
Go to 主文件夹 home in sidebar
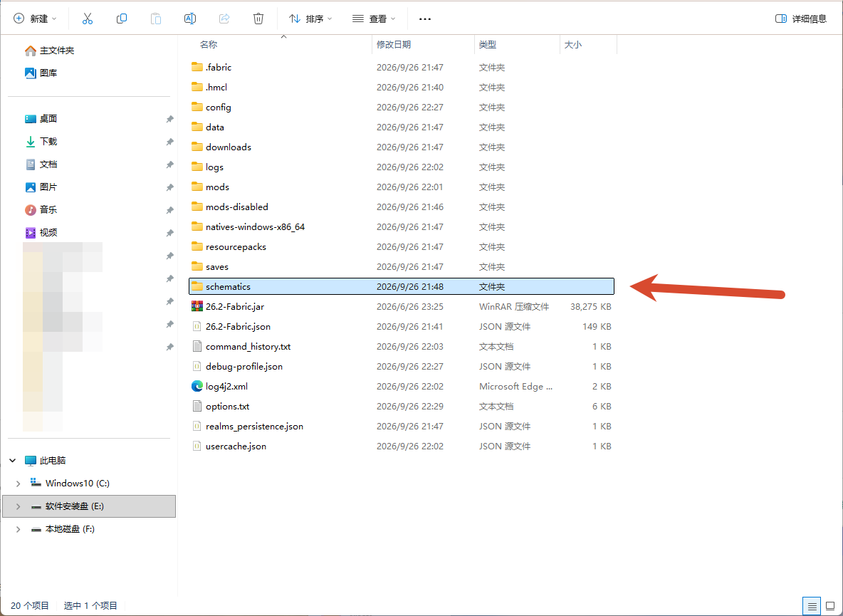49,51
